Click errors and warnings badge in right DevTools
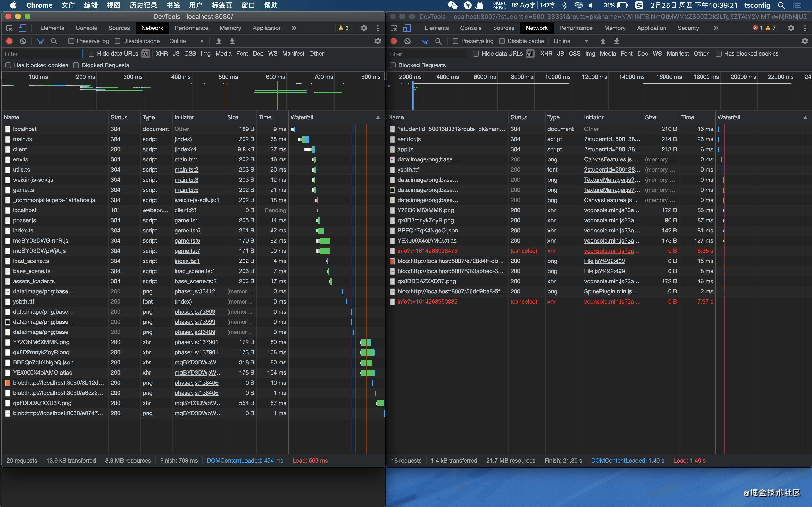The height and width of the screenshot is (507, 812). point(765,28)
